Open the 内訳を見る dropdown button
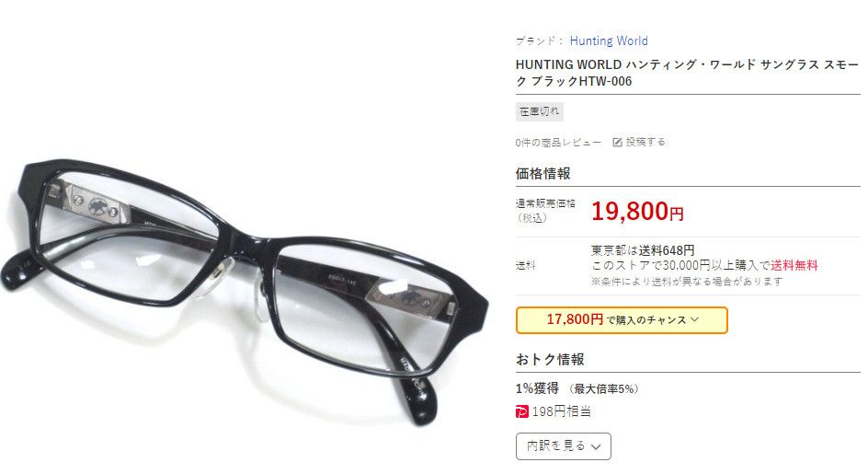Screen dimensions: 868x474 click(563, 446)
